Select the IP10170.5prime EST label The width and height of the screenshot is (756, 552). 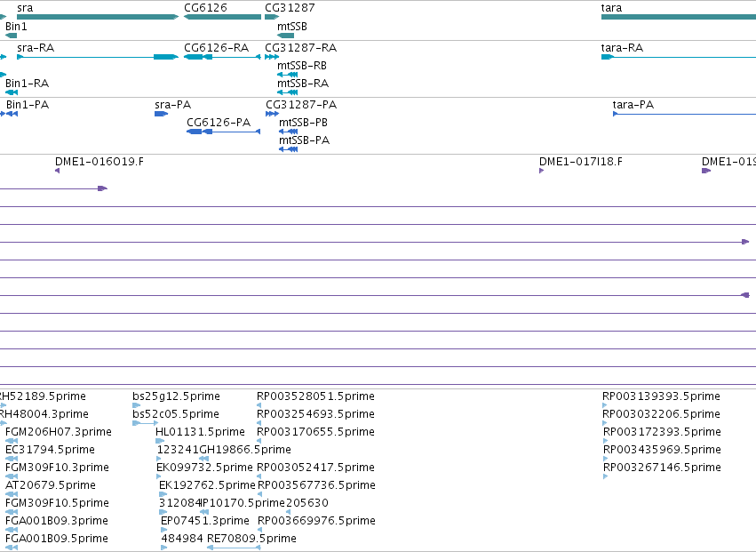pyautogui.click(x=243, y=503)
